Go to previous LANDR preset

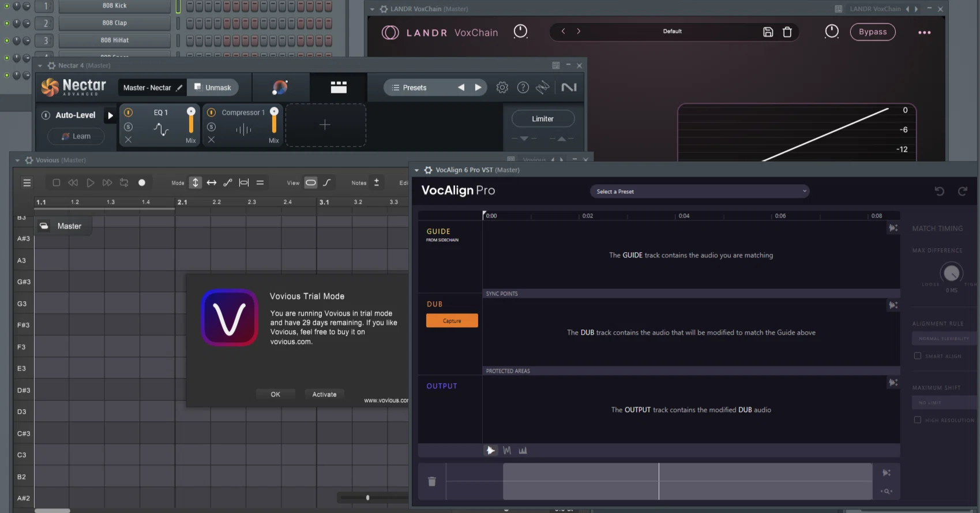click(x=564, y=31)
